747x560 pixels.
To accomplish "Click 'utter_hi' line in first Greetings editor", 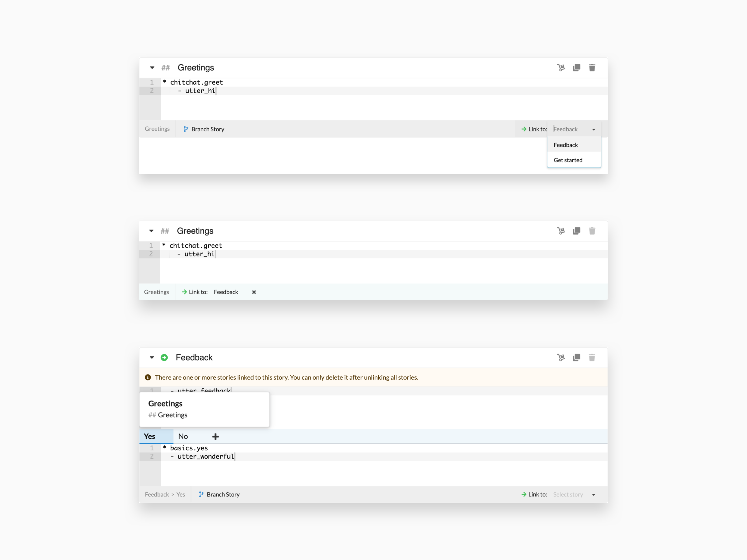I will click(x=200, y=91).
